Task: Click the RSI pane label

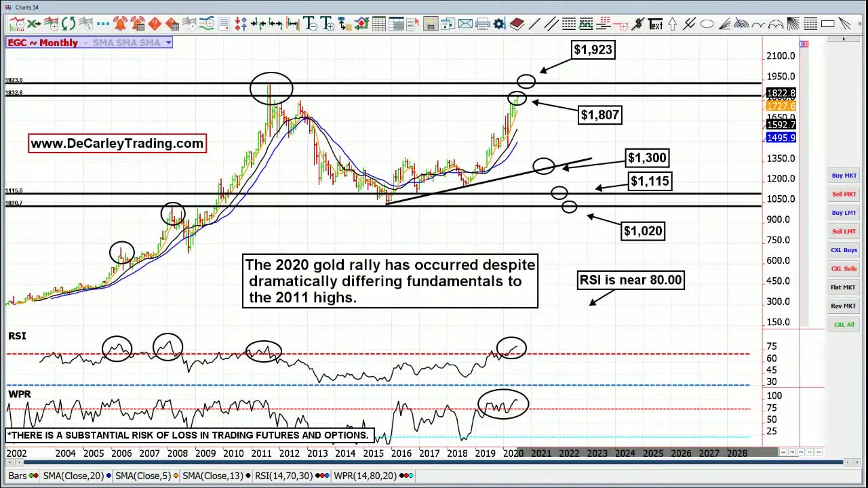Action: [17, 335]
